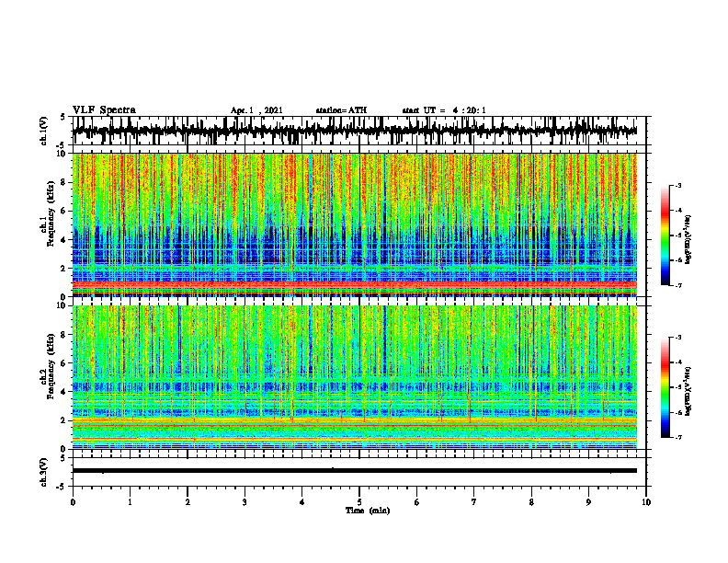Click the "-7" label on the top colorbar

[x=677, y=286]
